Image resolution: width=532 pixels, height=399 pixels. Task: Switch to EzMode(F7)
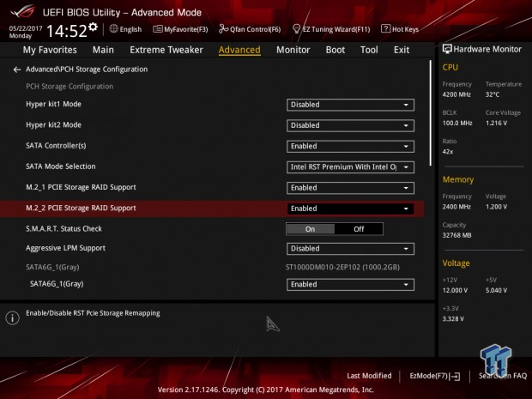(435, 376)
